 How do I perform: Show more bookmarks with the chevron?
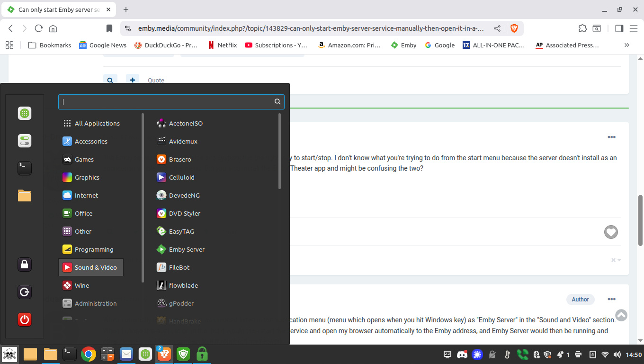(627, 45)
